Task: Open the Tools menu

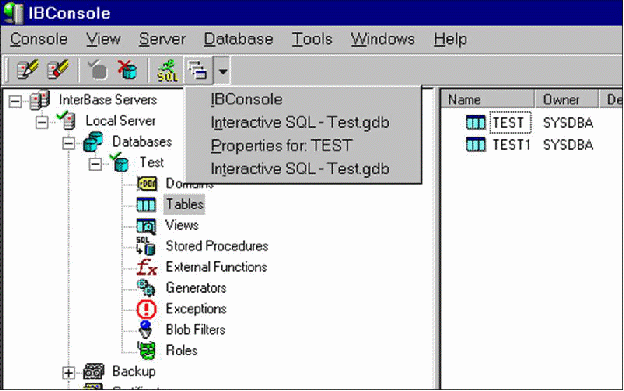Action: click(x=312, y=39)
